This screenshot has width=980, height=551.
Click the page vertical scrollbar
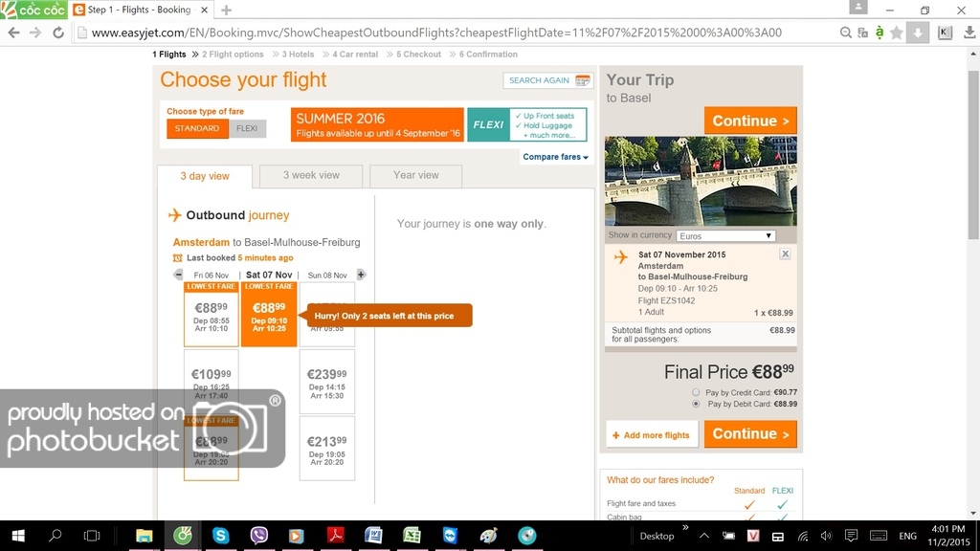[973, 154]
